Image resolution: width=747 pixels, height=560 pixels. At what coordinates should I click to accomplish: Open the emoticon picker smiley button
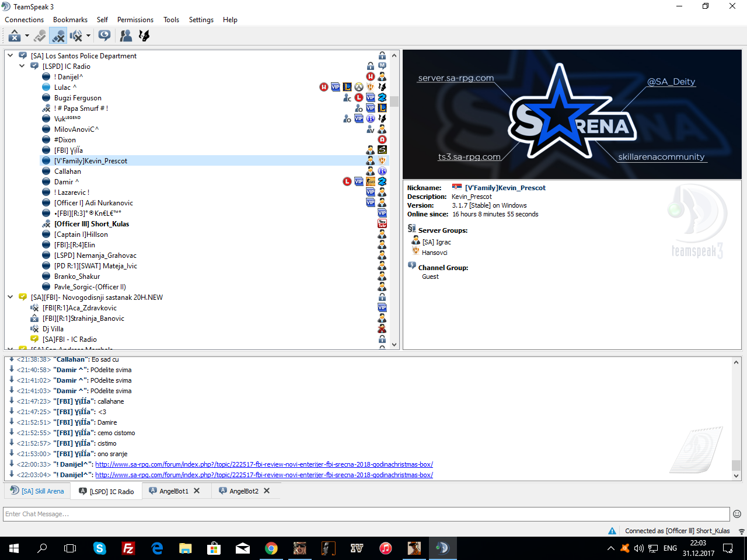tap(737, 514)
